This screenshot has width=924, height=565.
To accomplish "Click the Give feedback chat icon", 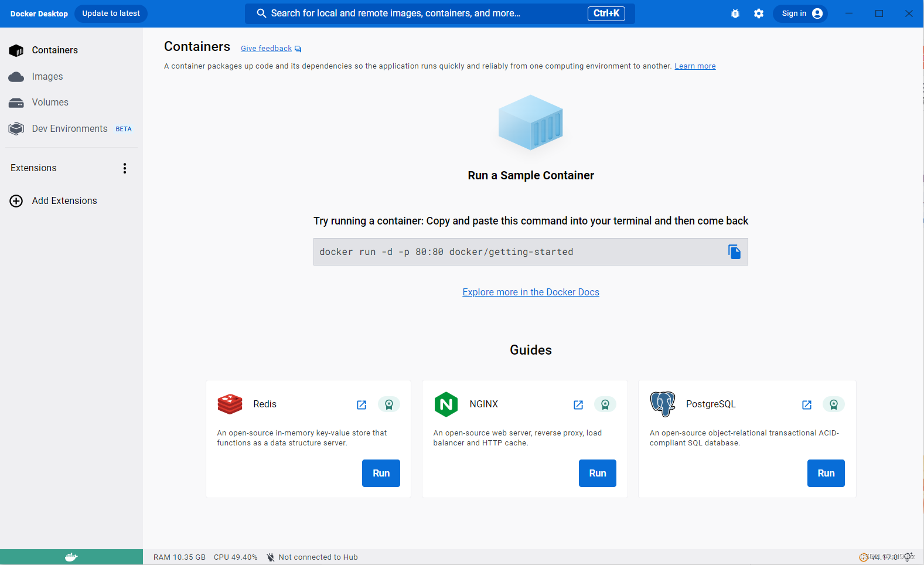I will pyautogui.click(x=298, y=49).
